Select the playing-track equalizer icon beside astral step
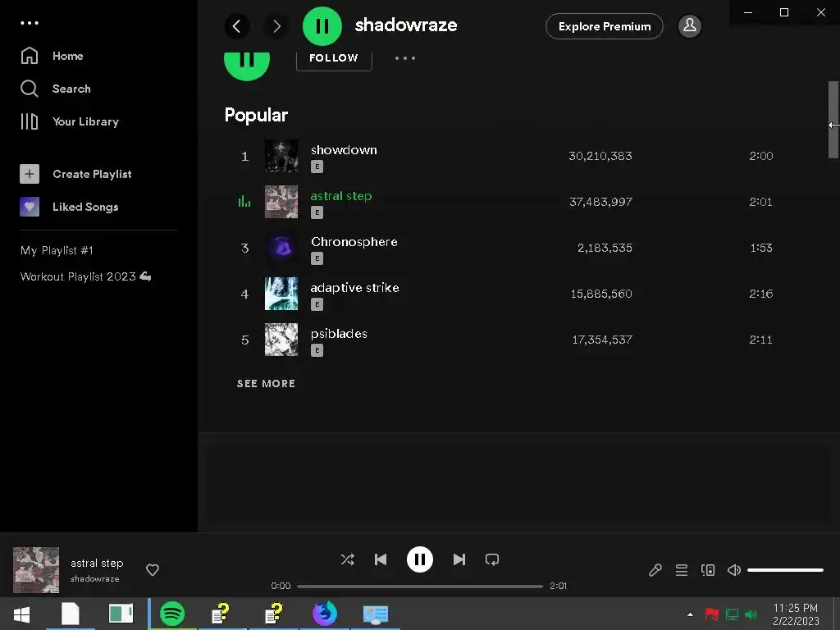This screenshot has width=840, height=630. [x=244, y=202]
